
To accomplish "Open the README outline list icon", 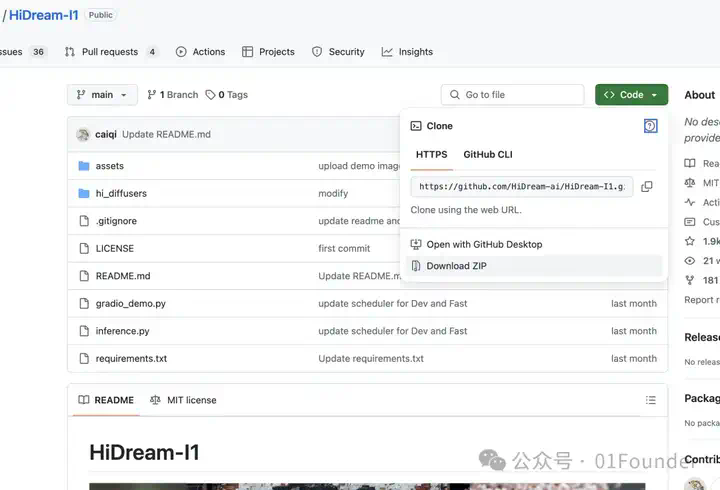I will (x=651, y=400).
